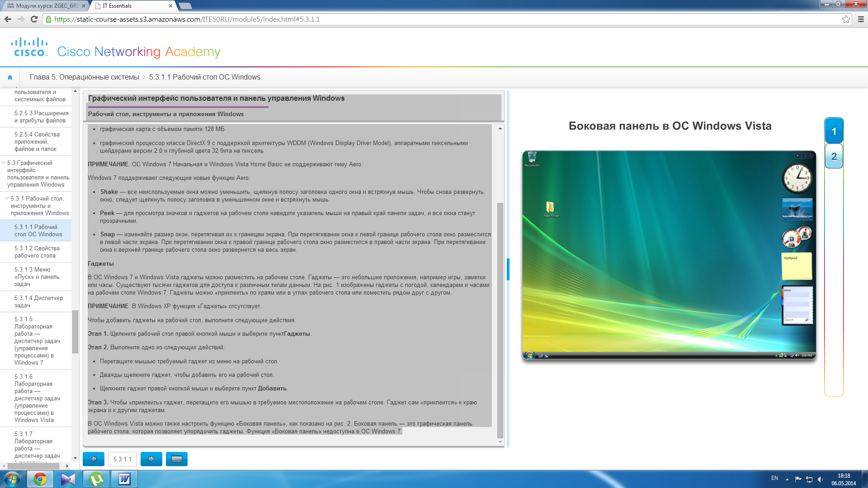Viewport: 868px width, 488px height.
Task: Click breadcrumb Глава 5: Операционные системы
Action: (85, 77)
